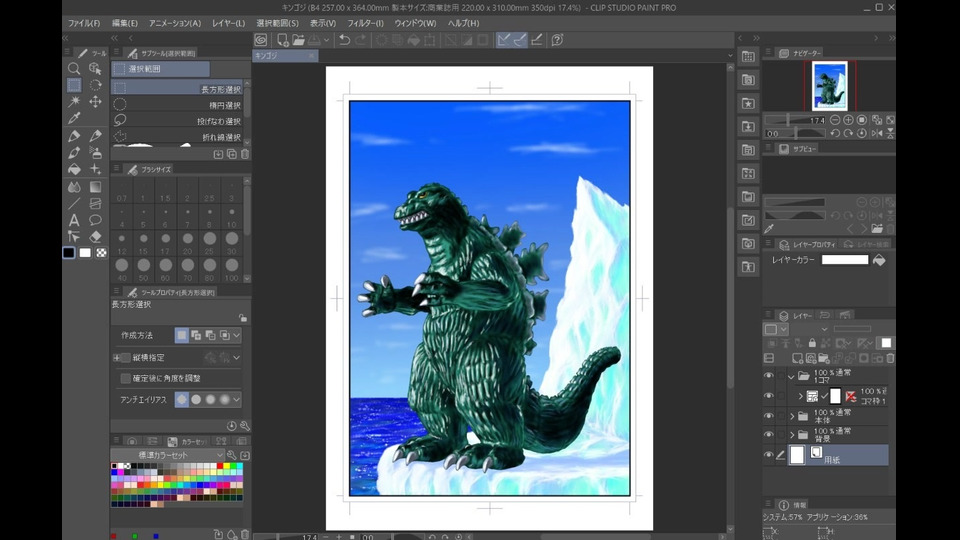Hide the 用紙 paper layer
This screenshot has height=540, width=960.
[768, 455]
